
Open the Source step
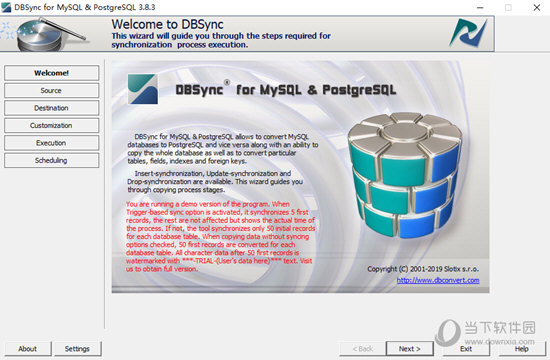click(x=52, y=91)
